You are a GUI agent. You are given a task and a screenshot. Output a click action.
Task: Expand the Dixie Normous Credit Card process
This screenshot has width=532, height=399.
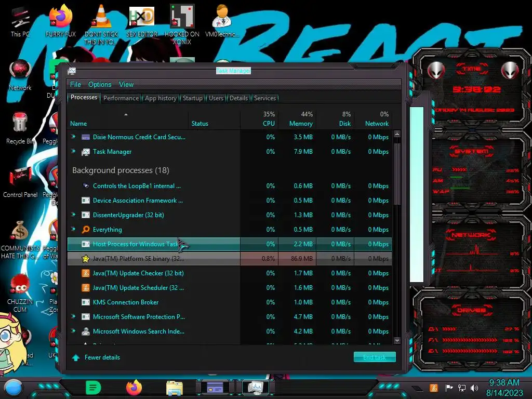click(73, 137)
